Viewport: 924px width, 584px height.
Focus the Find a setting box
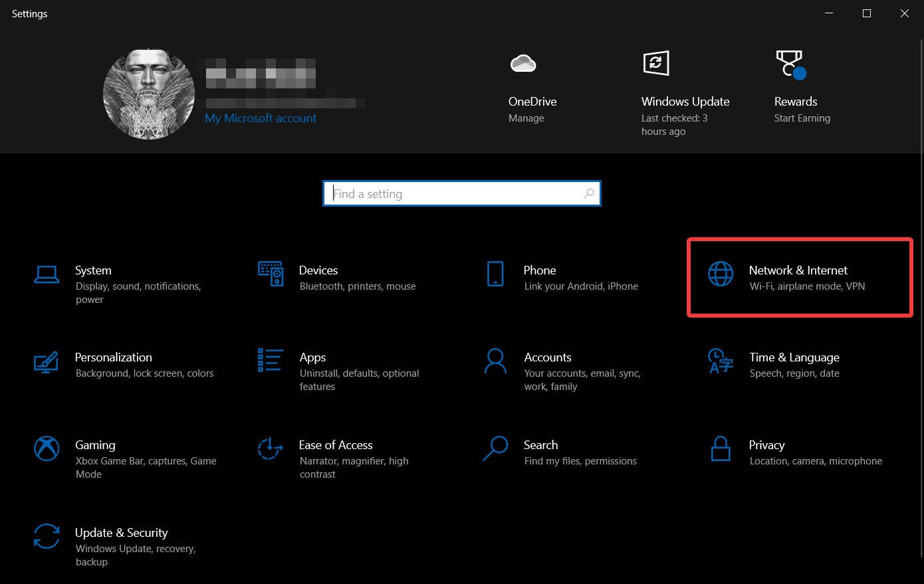click(462, 193)
